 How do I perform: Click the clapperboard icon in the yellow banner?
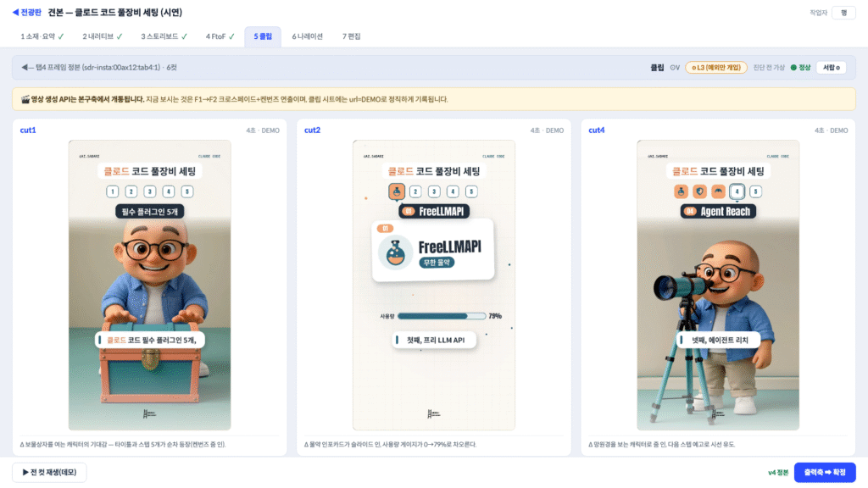pos(25,100)
